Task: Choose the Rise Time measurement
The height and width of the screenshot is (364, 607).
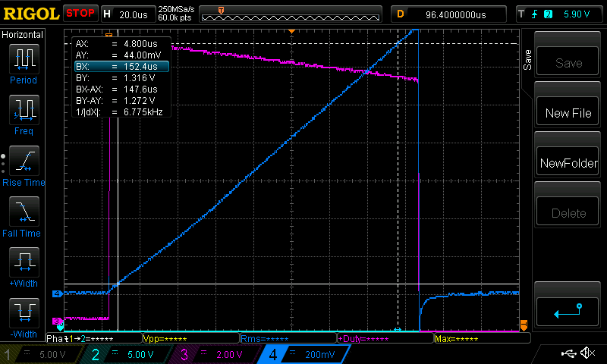Action: coord(24,165)
